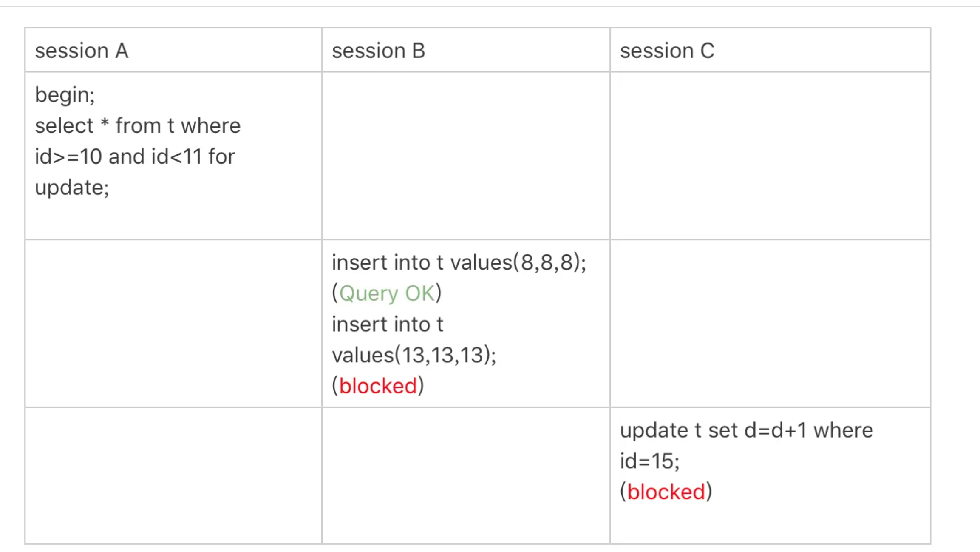Click the red "blocked" text in session C
This screenshot has height=552, width=980.
coord(666,492)
